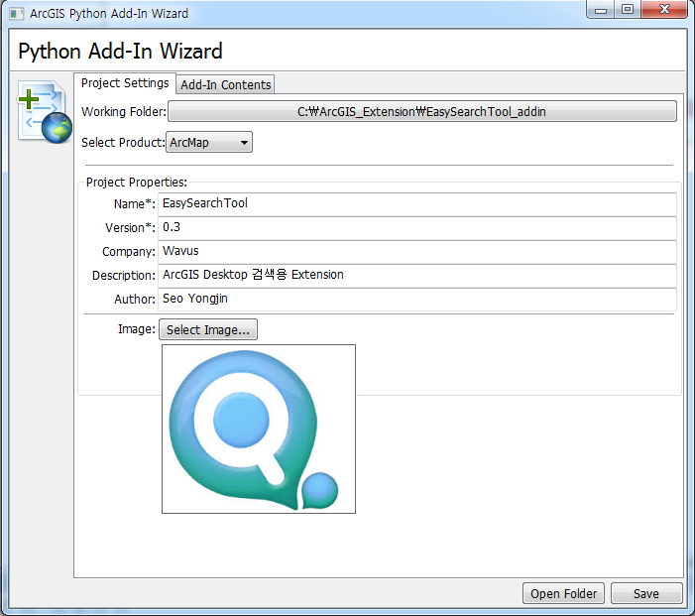Click the Working Folder path button

pos(422,111)
